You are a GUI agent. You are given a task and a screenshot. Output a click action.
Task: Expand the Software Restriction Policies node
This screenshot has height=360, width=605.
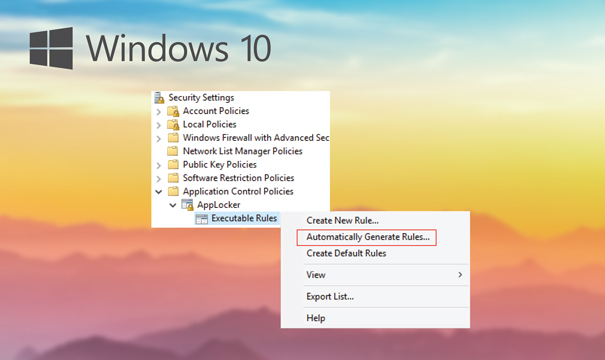159,179
